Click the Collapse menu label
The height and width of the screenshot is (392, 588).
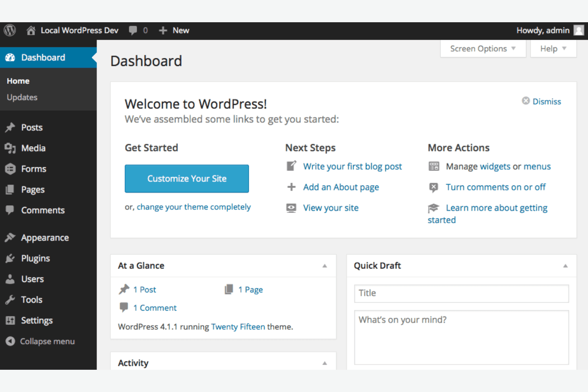tap(47, 341)
